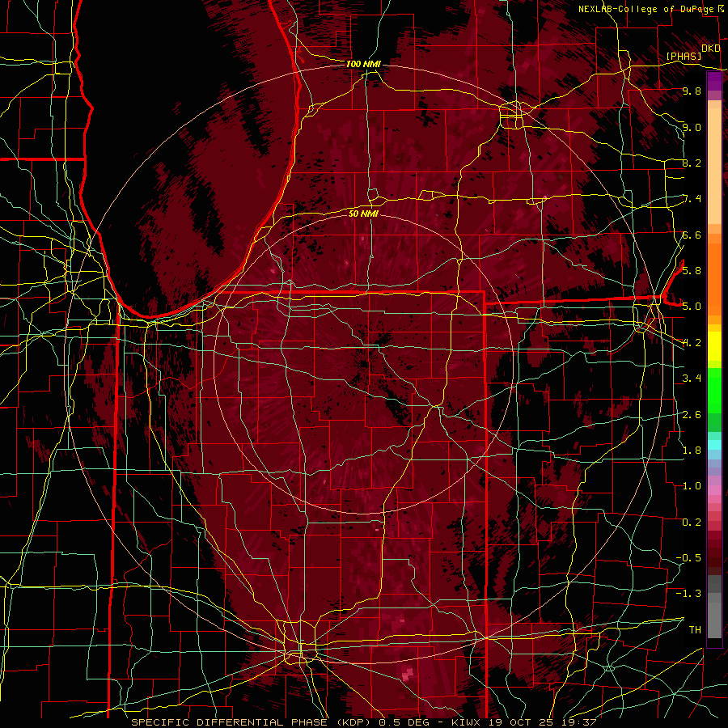The height and width of the screenshot is (728, 728).
Task: Click the NEXLAB-College of DuPage credit text
Action: pos(648,9)
